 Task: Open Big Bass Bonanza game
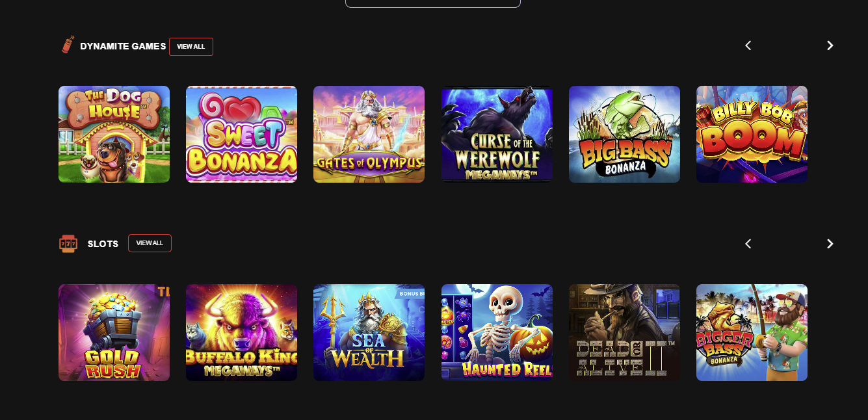coord(624,135)
